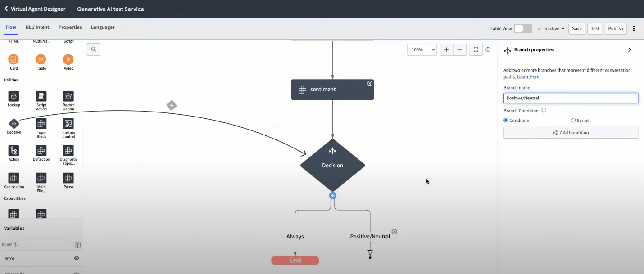Open the Inactive status dropdown
This screenshot has height=274, width=644.
(x=551, y=28)
